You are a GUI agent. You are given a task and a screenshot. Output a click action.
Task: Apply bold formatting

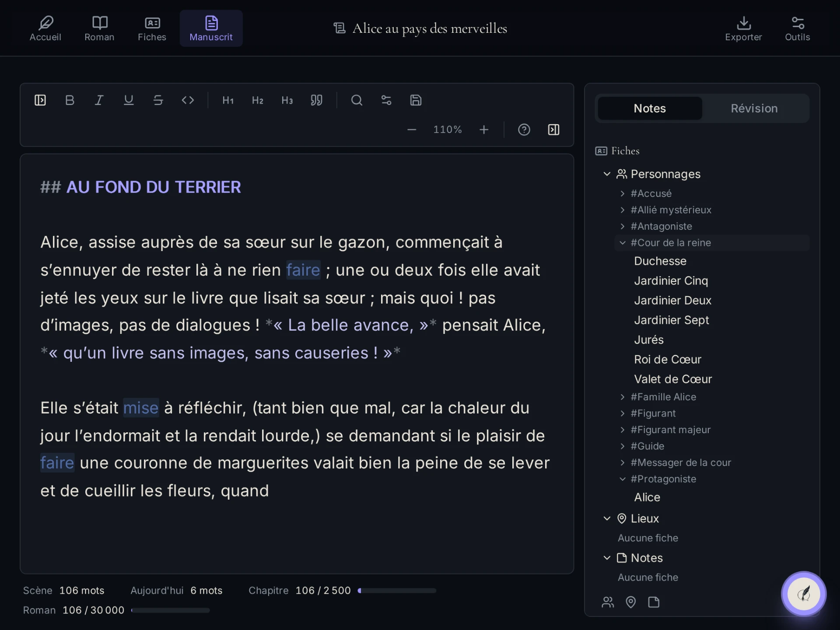70,100
